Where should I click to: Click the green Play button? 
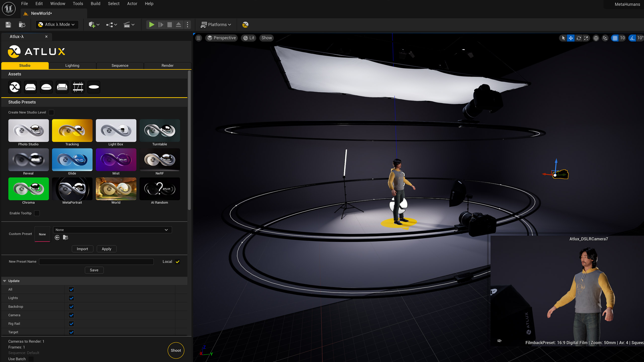click(151, 25)
